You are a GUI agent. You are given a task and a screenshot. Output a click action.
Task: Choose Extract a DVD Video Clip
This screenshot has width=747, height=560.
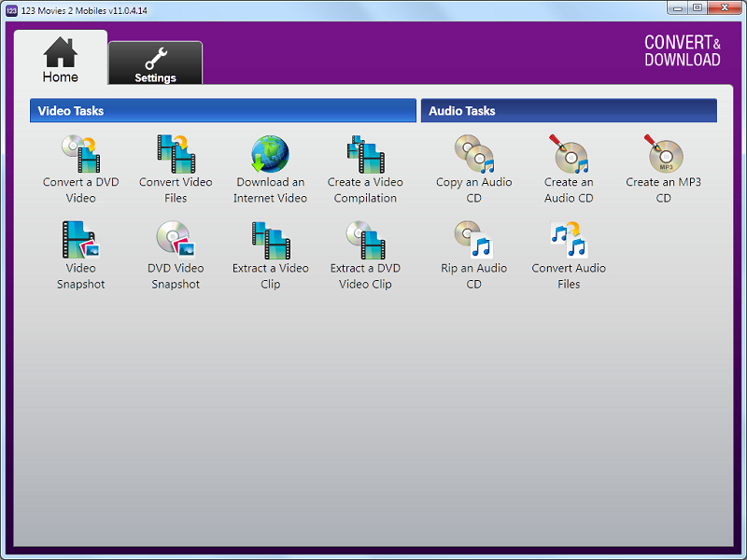pos(365,240)
